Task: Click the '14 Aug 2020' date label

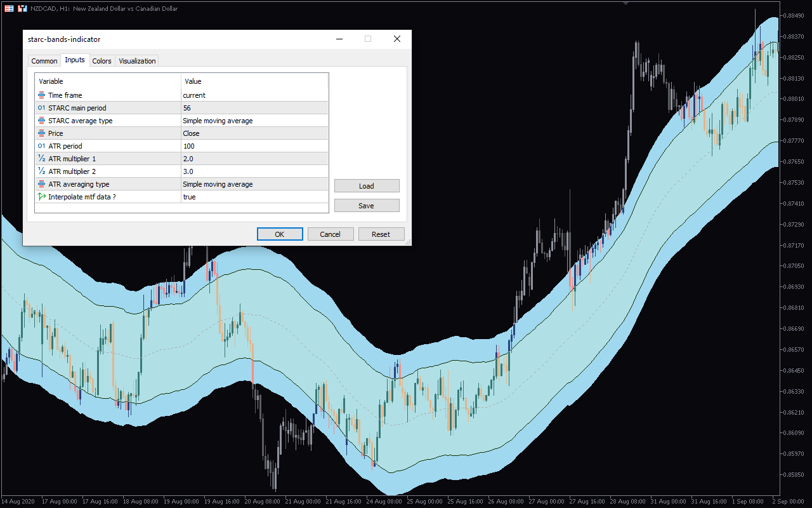Action: 17,502
